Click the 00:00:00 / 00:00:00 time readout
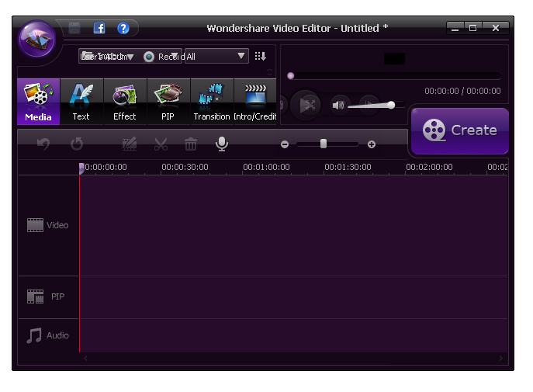 click(462, 91)
